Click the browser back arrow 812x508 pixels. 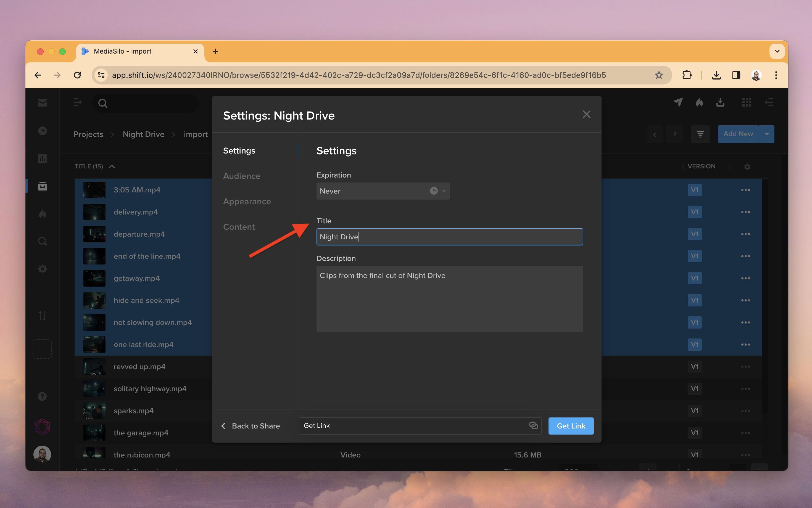pos(38,75)
